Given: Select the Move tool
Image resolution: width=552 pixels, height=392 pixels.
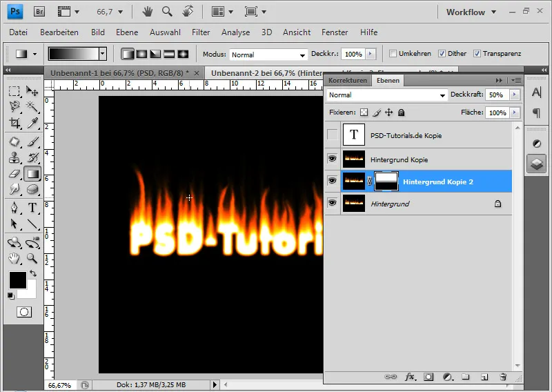Looking at the screenshot, I should click(32, 92).
